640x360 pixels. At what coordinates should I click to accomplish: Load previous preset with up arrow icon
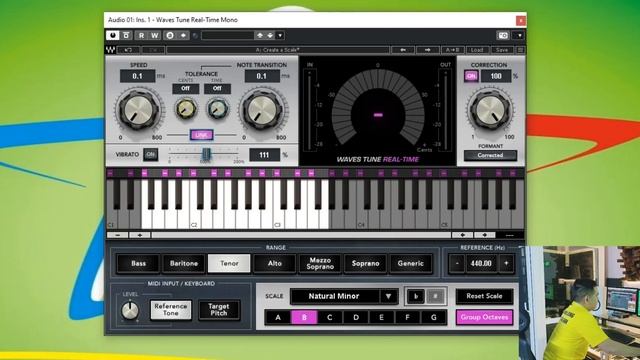pyautogui.click(x=260, y=36)
